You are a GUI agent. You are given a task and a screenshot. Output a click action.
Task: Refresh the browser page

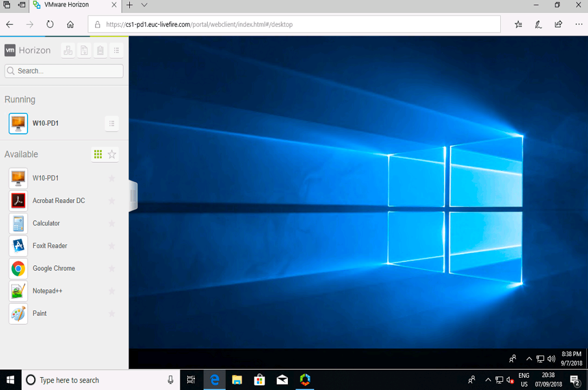tap(50, 24)
